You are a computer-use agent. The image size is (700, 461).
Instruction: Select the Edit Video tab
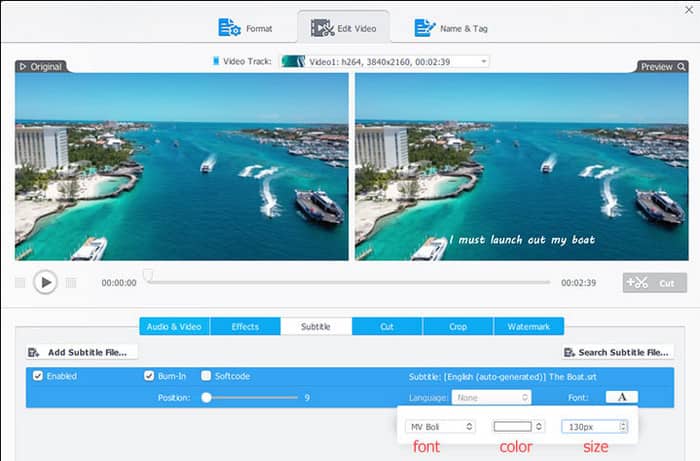(343, 28)
